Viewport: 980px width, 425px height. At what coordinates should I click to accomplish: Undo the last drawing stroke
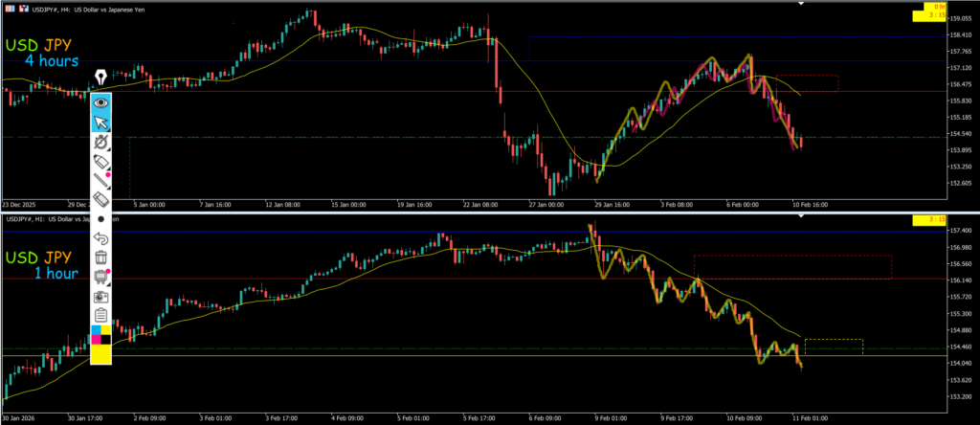point(100,238)
